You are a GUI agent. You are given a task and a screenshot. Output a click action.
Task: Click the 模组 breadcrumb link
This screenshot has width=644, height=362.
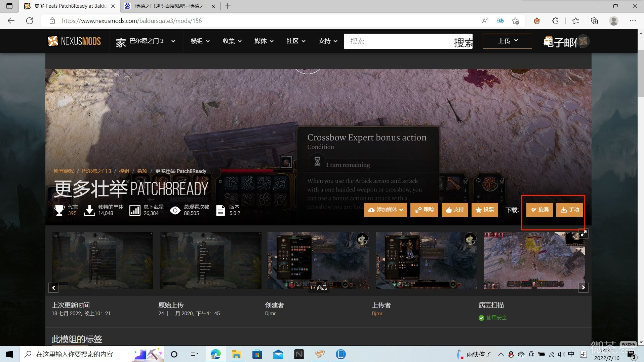click(124, 171)
